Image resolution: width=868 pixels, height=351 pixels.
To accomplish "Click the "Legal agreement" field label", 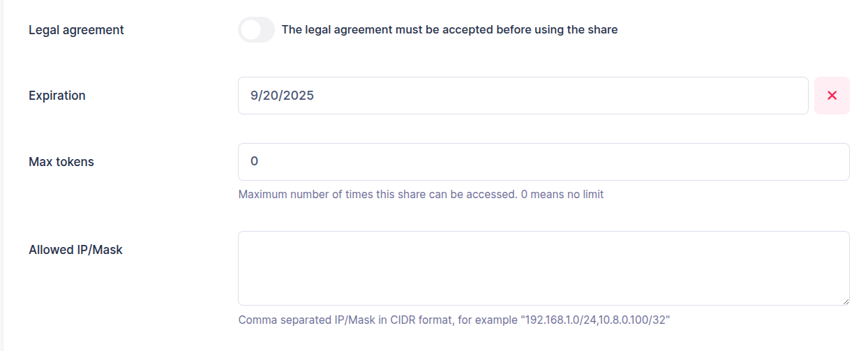I will [76, 30].
